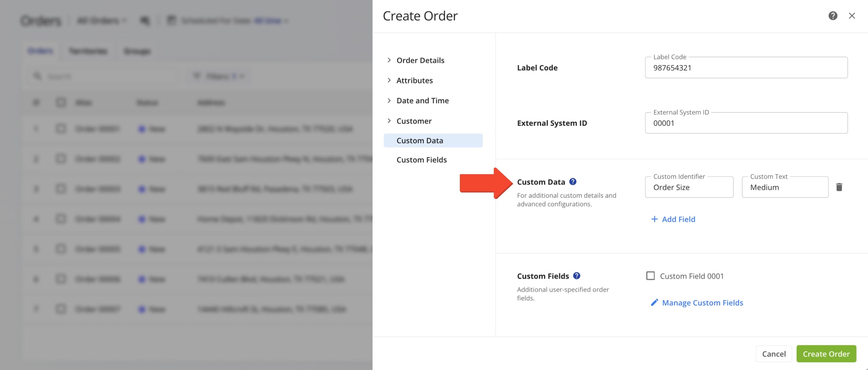Image resolution: width=868 pixels, height=370 pixels.
Task: Select the checkbox for row 1 in Orders table
Action: 61,128
